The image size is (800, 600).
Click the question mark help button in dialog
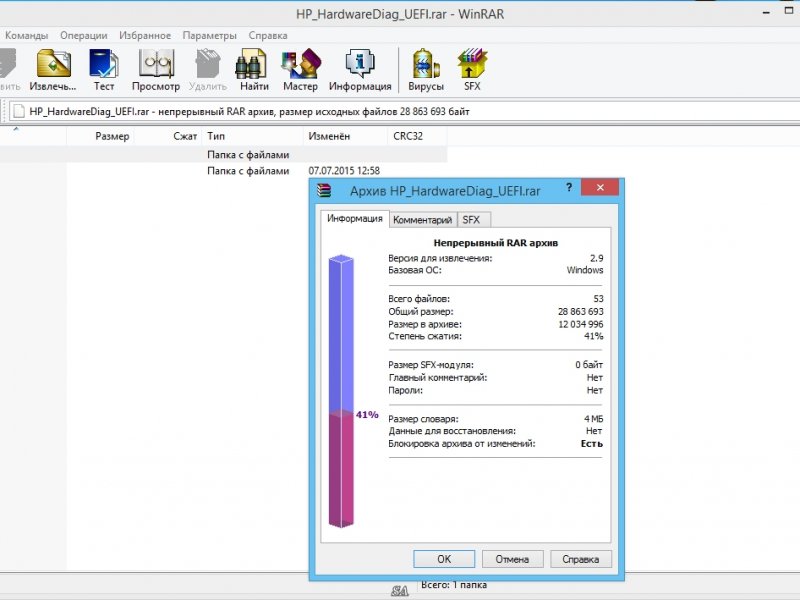569,187
